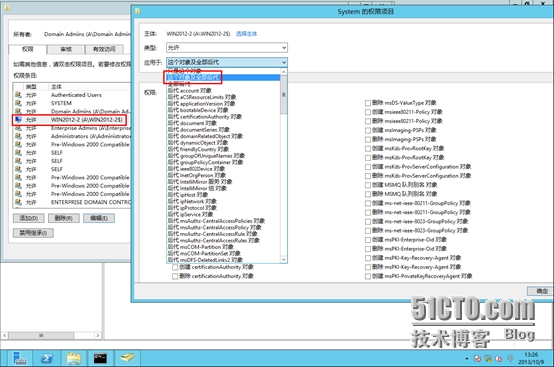Click the horizontal scrollbar thumb in back window

coord(41,335)
